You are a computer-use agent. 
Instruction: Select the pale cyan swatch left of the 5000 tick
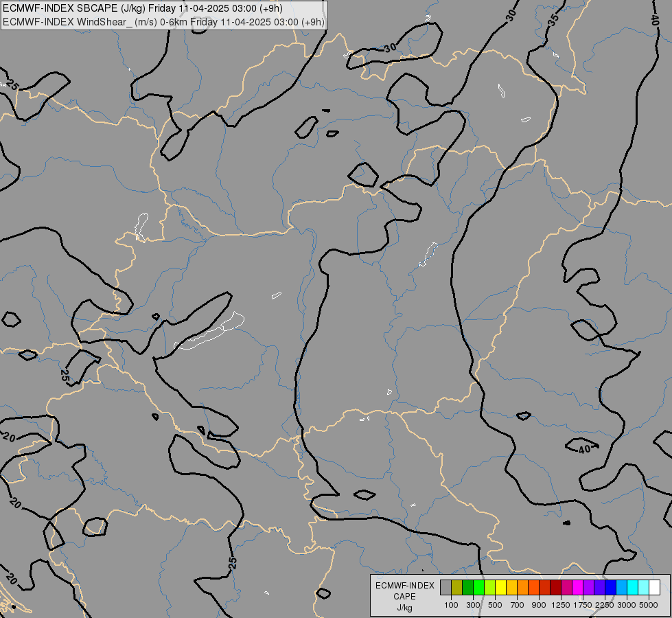click(x=643, y=587)
